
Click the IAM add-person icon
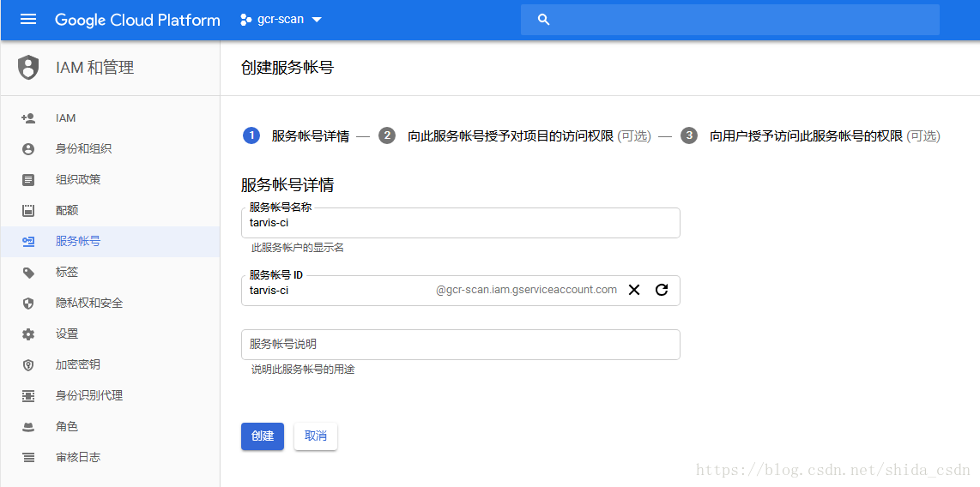[28, 118]
